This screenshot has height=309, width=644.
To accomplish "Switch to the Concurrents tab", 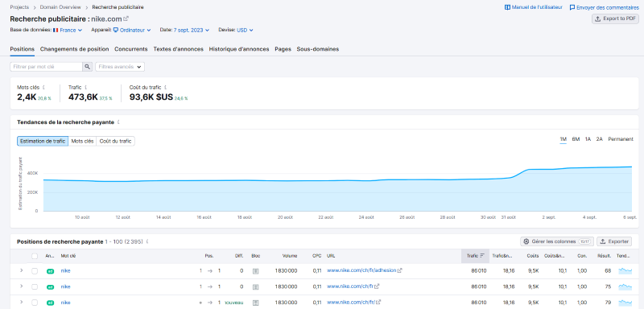I will (131, 49).
